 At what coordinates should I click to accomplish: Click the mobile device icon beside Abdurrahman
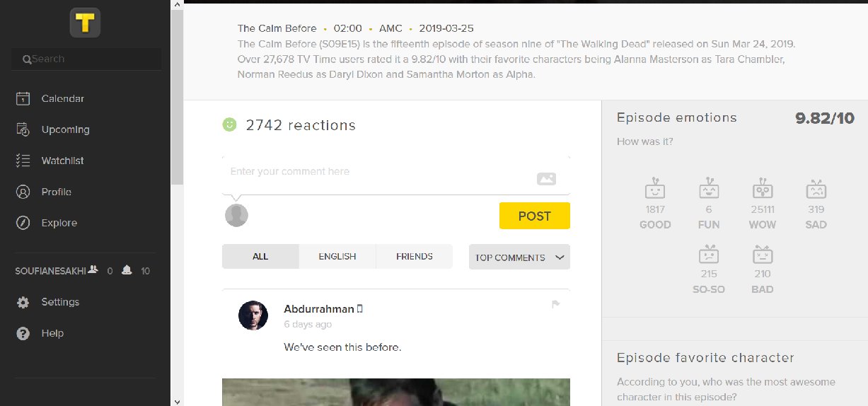tap(360, 308)
